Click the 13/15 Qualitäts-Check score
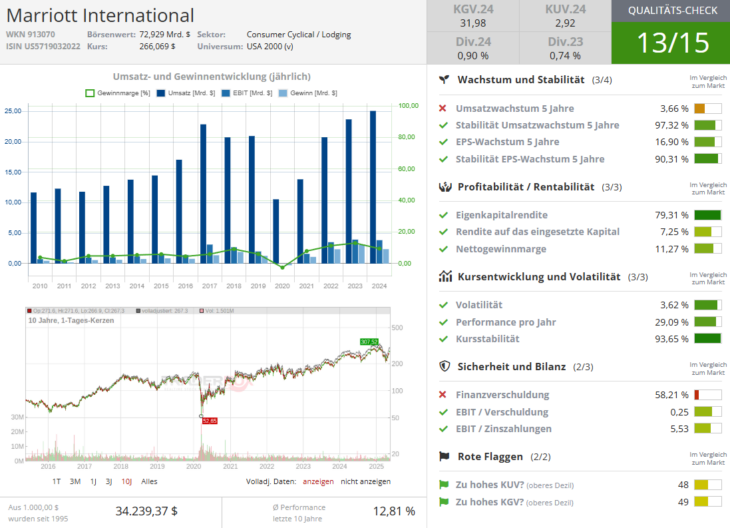This screenshot has width=730, height=528. [x=673, y=43]
